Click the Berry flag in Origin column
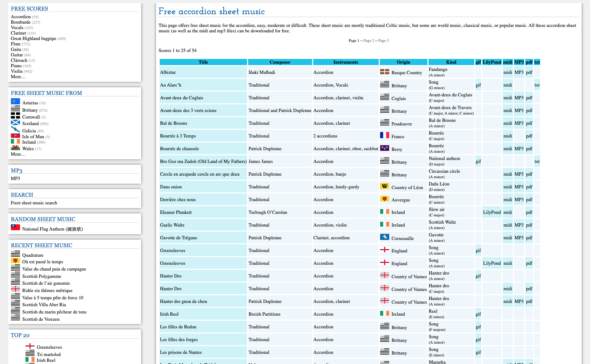The height and width of the screenshot is (364, 590). coord(384,148)
